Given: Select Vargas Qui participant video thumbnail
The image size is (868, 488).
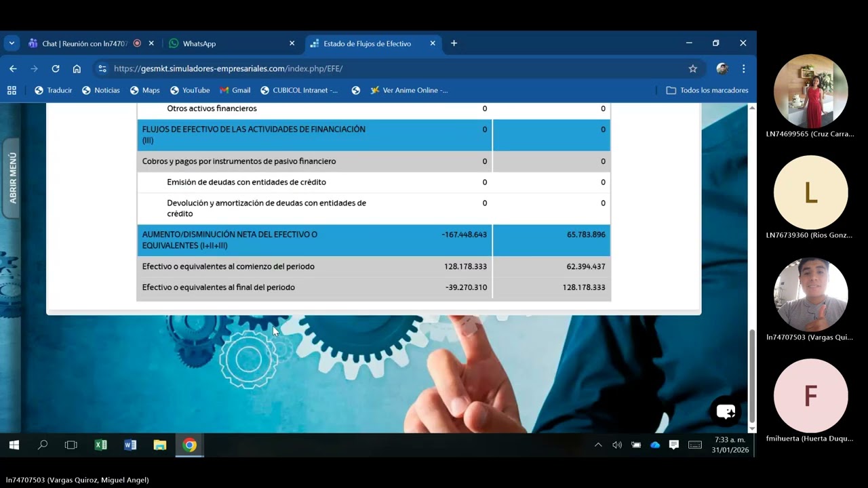Looking at the screenshot, I should click(x=810, y=294).
